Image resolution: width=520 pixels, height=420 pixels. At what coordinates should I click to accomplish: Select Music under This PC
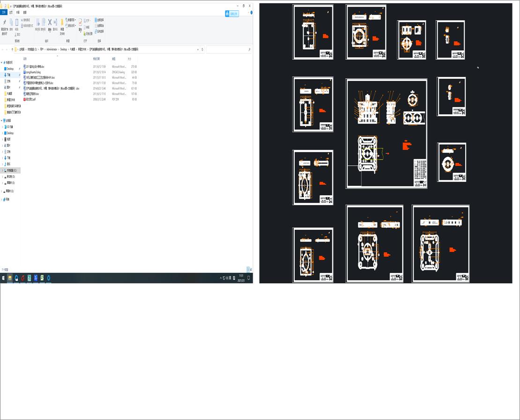pos(8,164)
